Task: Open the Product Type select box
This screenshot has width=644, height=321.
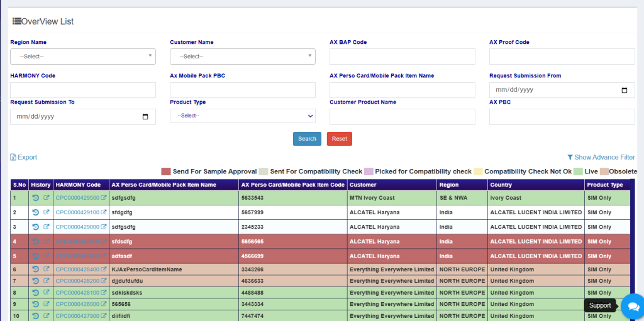Action: pyautogui.click(x=242, y=116)
